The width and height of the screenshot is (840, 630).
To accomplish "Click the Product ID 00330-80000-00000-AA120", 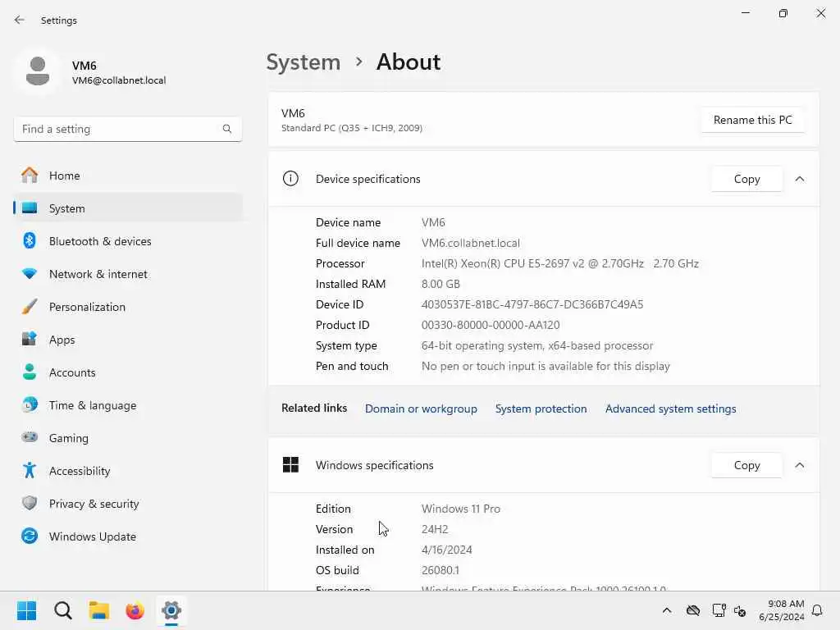I will coord(491,325).
